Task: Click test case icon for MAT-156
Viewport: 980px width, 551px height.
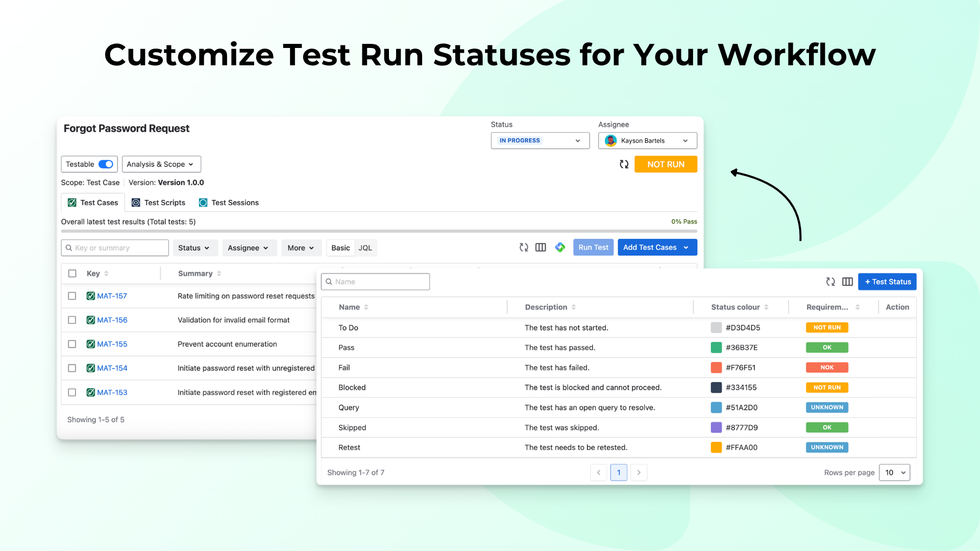Action: pos(90,320)
